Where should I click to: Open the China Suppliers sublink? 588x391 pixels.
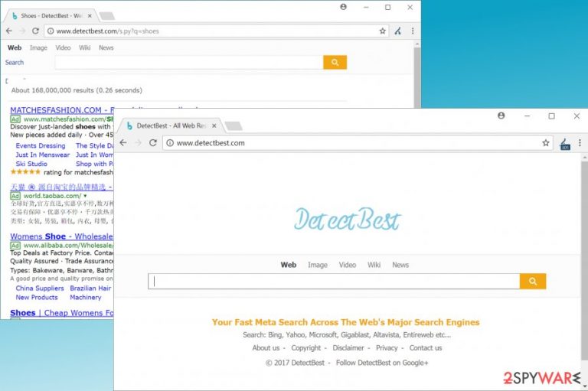(40, 288)
